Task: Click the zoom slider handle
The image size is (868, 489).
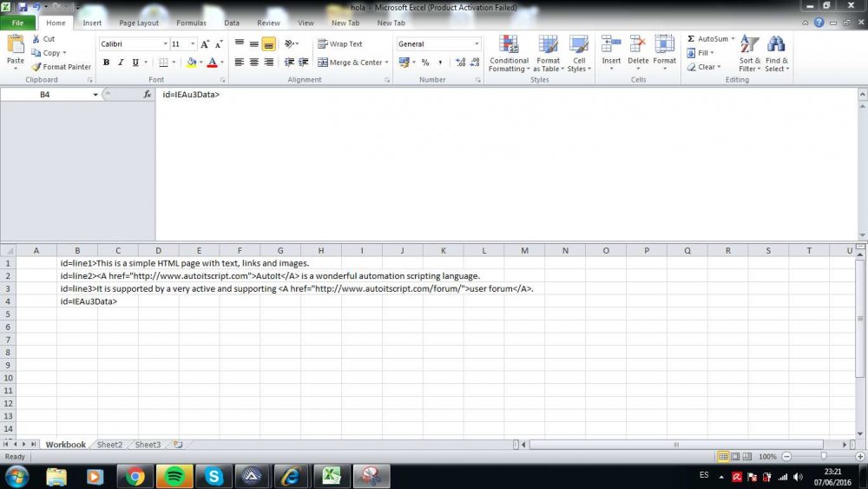Action: pos(824,456)
